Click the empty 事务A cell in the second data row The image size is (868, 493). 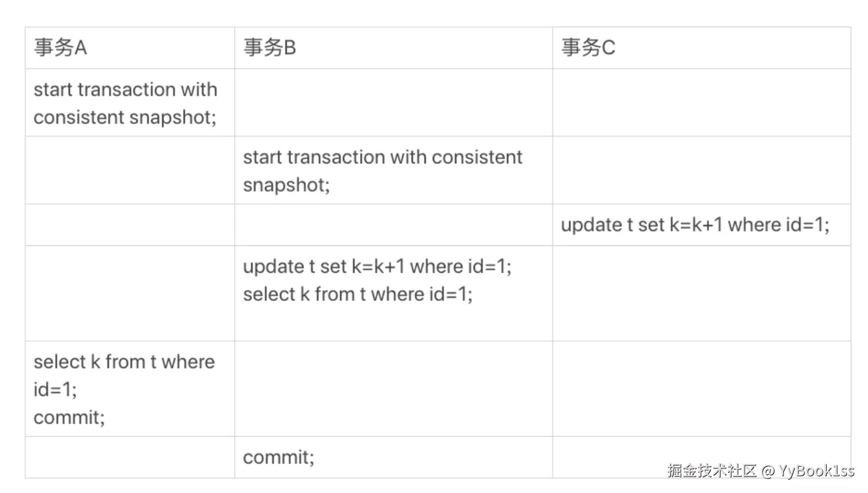130,170
